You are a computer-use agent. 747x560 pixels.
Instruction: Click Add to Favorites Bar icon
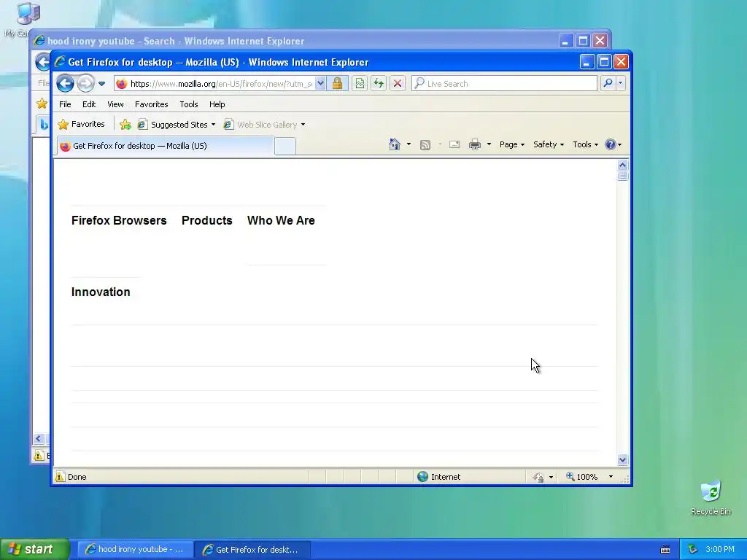125,124
